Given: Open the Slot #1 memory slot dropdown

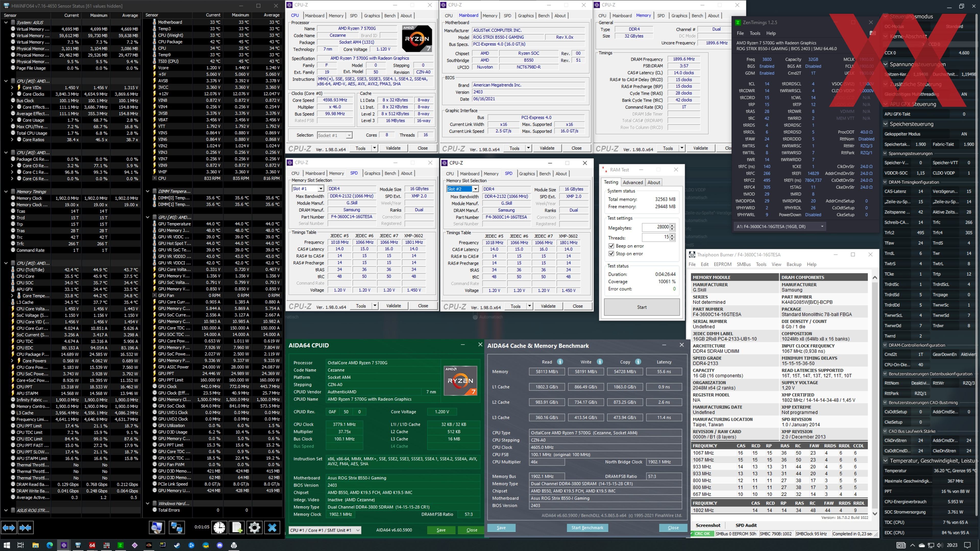Looking at the screenshot, I should [321, 189].
